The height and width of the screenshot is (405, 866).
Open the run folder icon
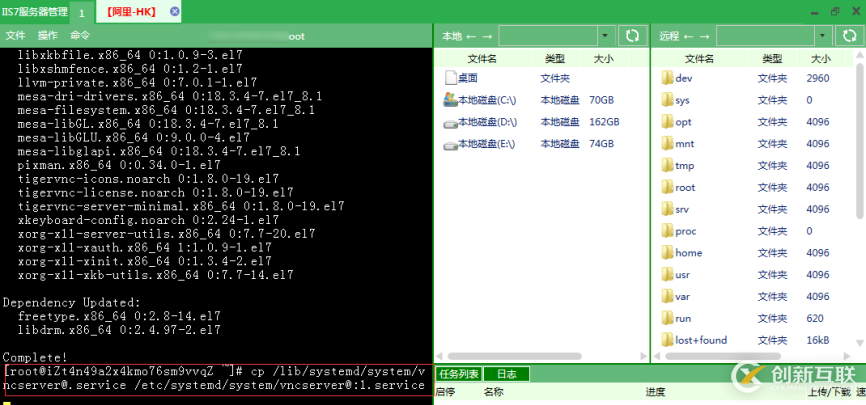coord(668,318)
